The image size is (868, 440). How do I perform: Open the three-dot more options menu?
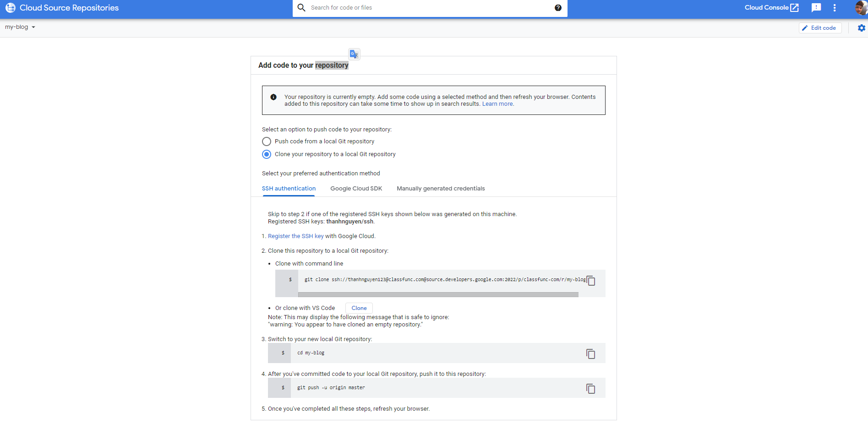pyautogui.click(x=835, y=8)
